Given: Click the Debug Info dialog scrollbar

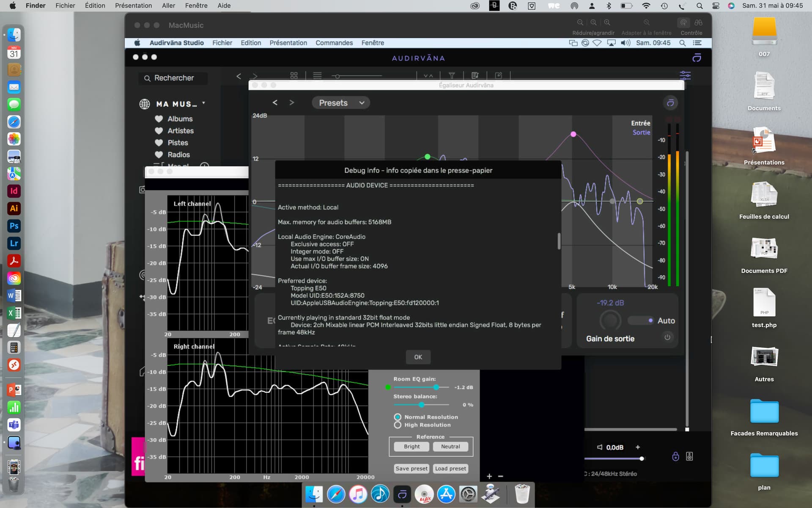Looking at the screenshot, I should click(x=559, y=241).
